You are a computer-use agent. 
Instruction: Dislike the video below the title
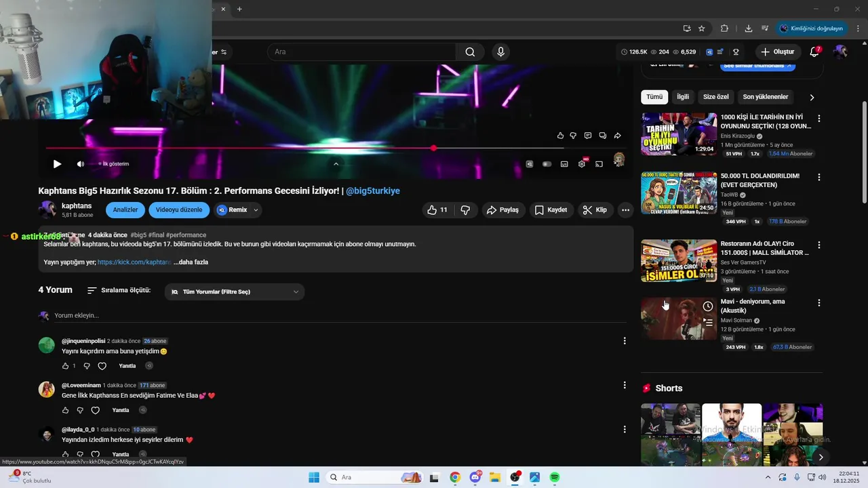tap(466, 210)
